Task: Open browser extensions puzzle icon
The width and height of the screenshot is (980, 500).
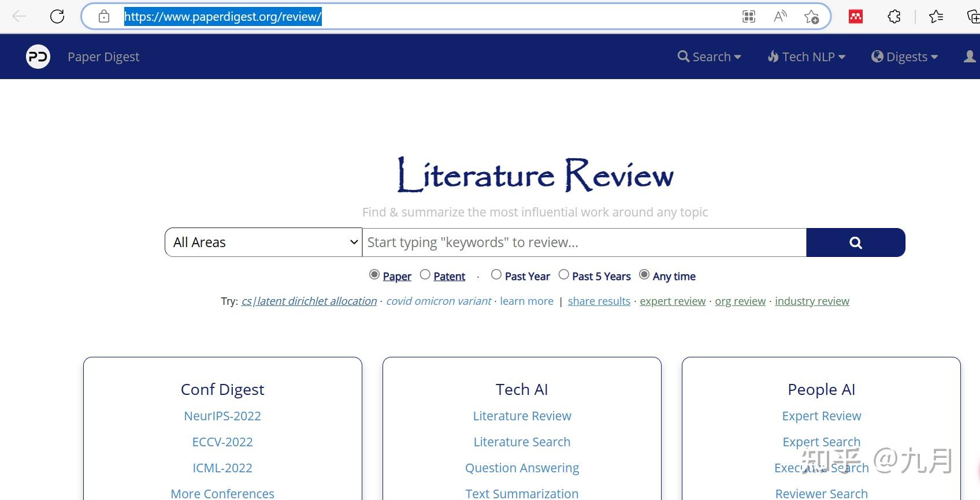Action: tap(894, 17)
